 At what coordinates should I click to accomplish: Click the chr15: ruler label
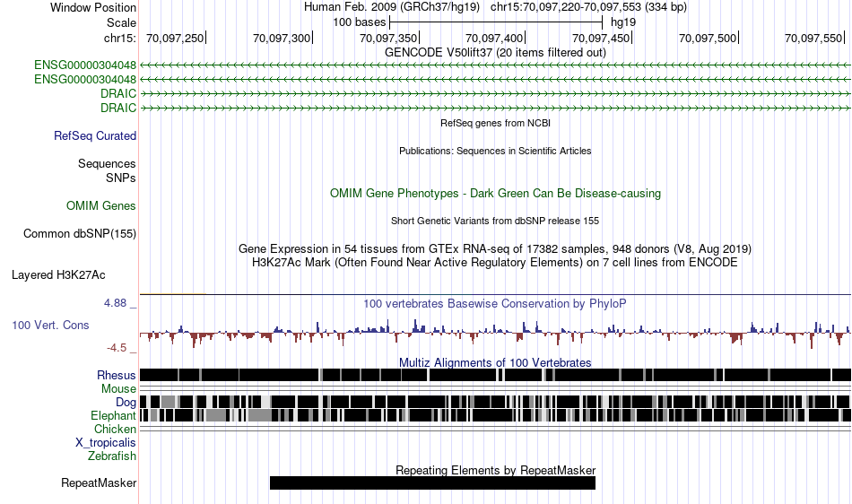click(119, 38)
